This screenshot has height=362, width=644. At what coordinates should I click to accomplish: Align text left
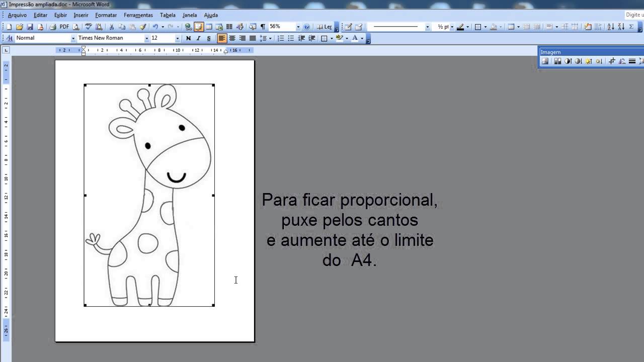click(x=222, y=38)
